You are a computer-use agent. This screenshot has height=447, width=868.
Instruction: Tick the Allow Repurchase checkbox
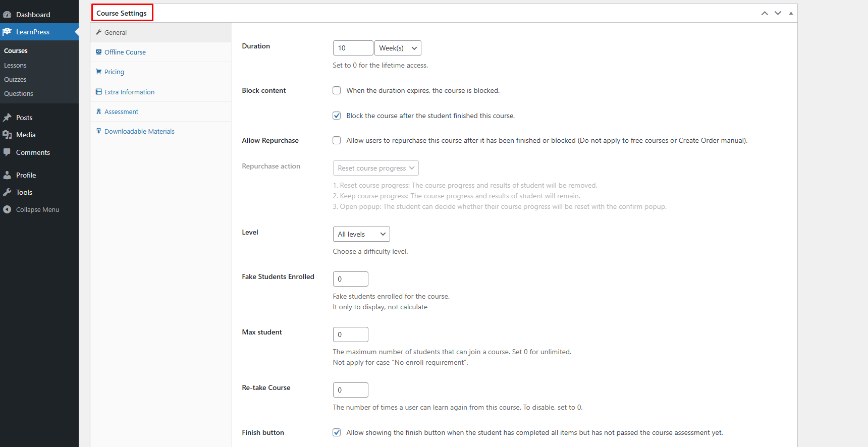tap(337, 140)
